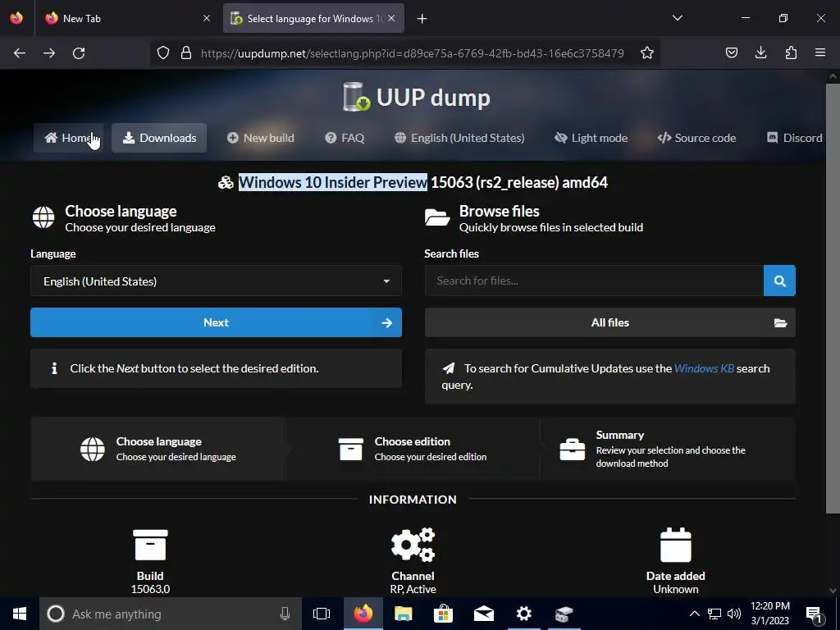The height and width of the screenshot is (630, 840).
Task: Click into the Search for files field
Action: click(x=594, y=281)
